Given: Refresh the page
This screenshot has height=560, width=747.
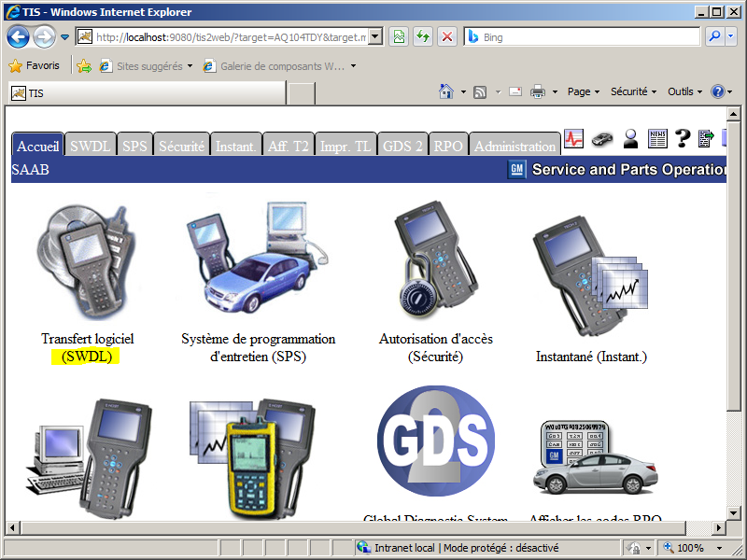Looking at the screenshot, I should coord(423,36).
